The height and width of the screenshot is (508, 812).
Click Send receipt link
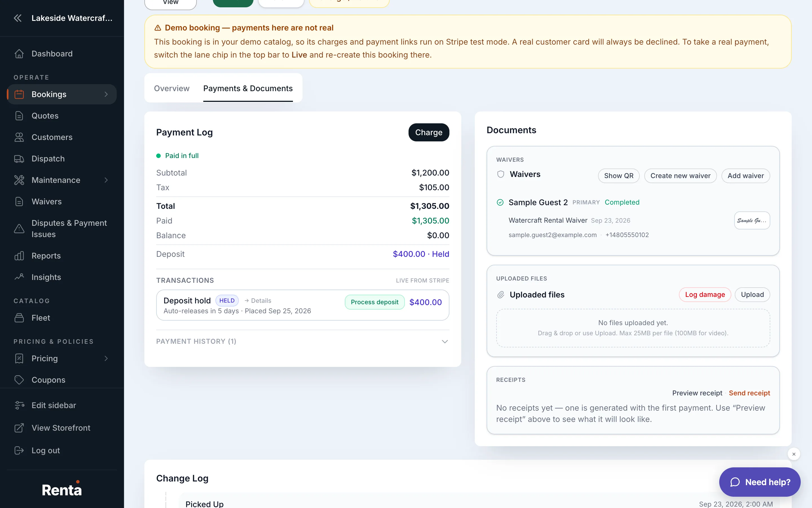point(749,393)
